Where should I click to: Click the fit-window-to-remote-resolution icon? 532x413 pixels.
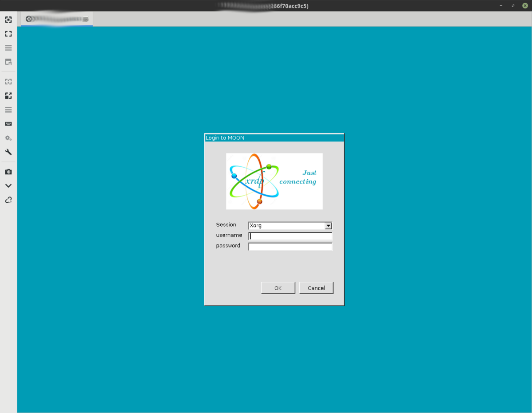click(x=8, y=20)
